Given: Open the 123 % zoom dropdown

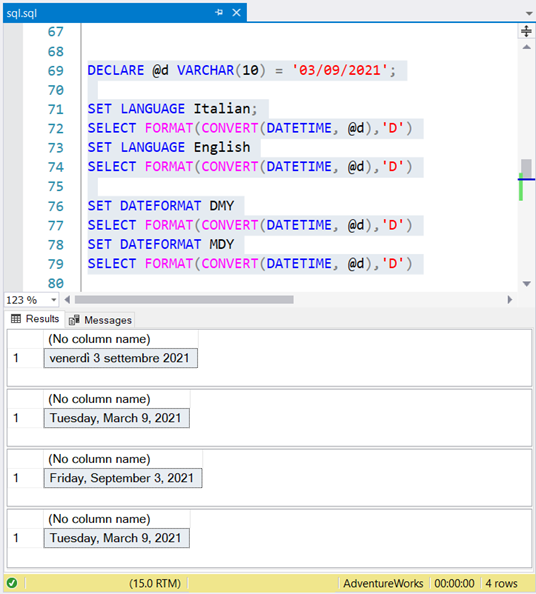Looking at the screenshot, I should (x=54, y=300).
